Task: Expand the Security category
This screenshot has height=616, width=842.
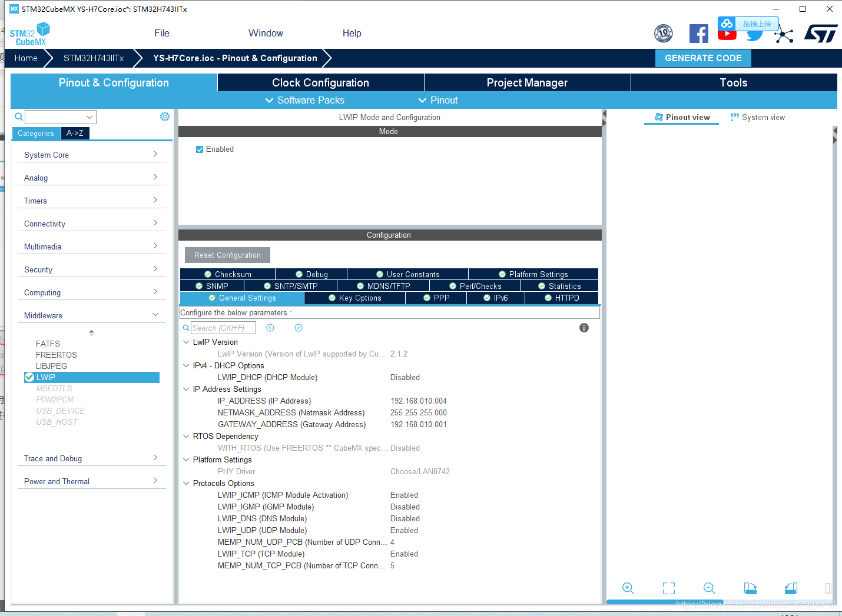Action: tap(91, 269)
